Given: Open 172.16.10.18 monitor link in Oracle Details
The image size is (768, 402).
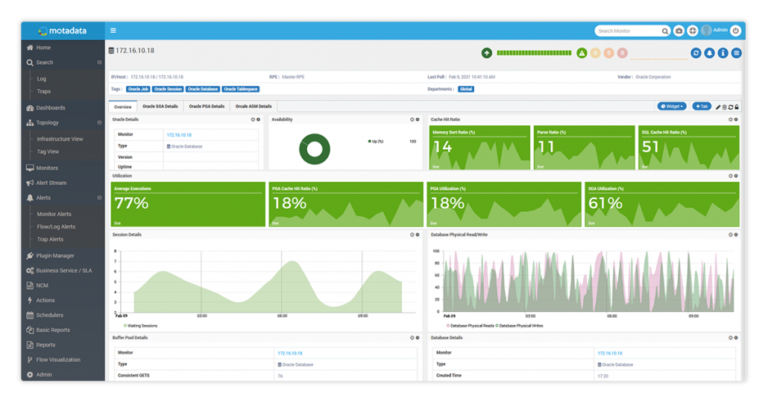Looking at the screenshot, I should pyautogui.click(x=179, y=135).
